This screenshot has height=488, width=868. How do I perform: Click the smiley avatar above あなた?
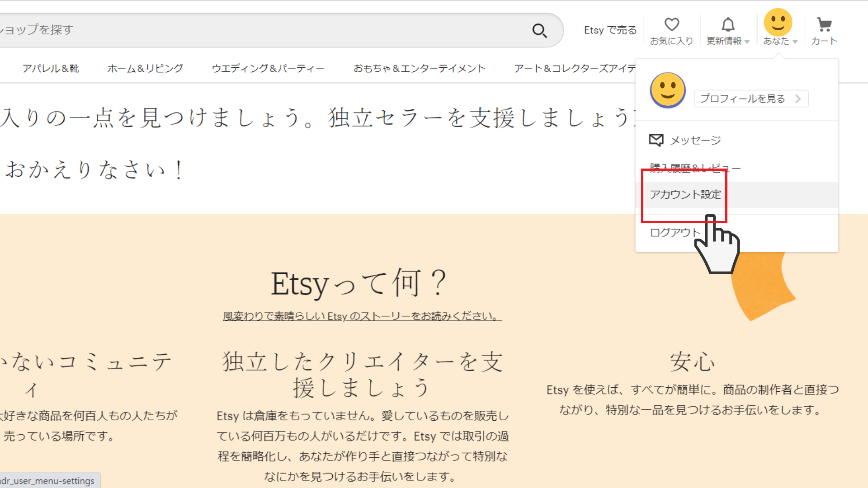pyautogui.click(x=778, y=22)
